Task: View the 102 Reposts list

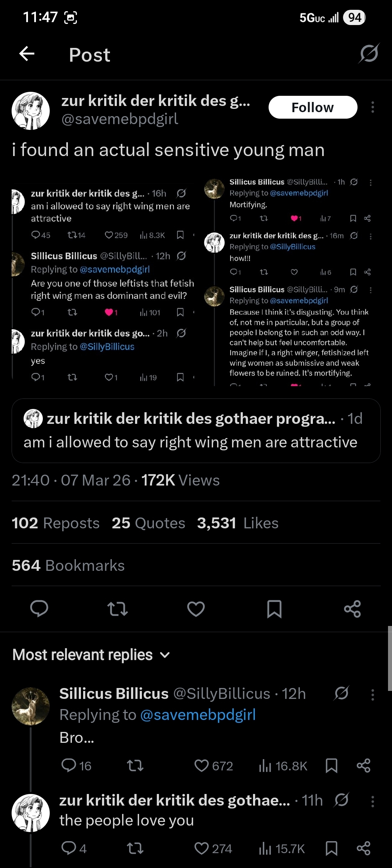Action: click(x=56, y=523)
